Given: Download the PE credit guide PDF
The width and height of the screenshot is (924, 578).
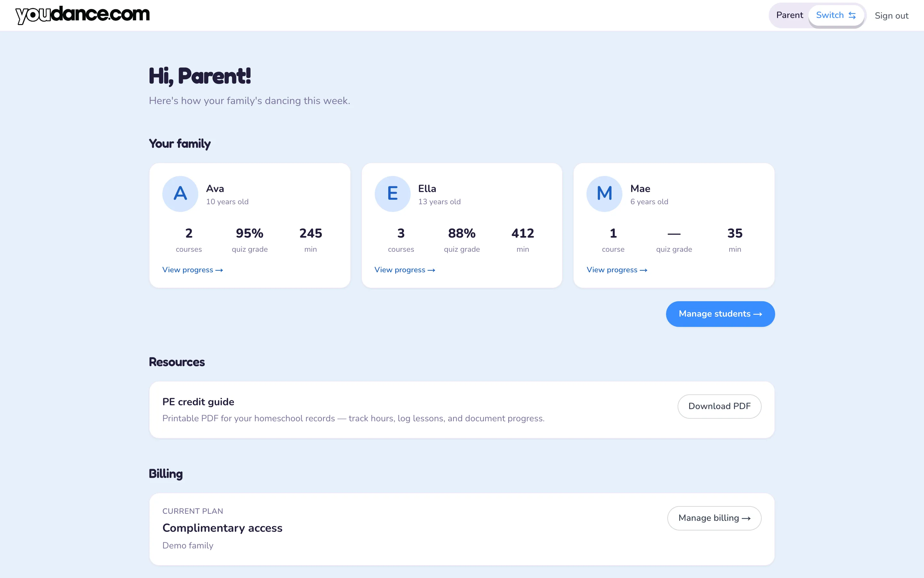Looking at the screenshot, I should (x=719, y=406).
